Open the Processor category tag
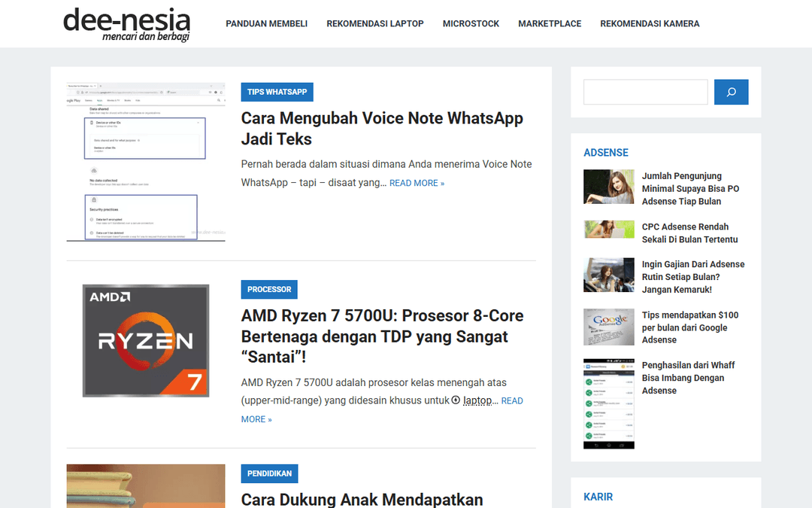The image size is (812, 508). coord(269,289)
